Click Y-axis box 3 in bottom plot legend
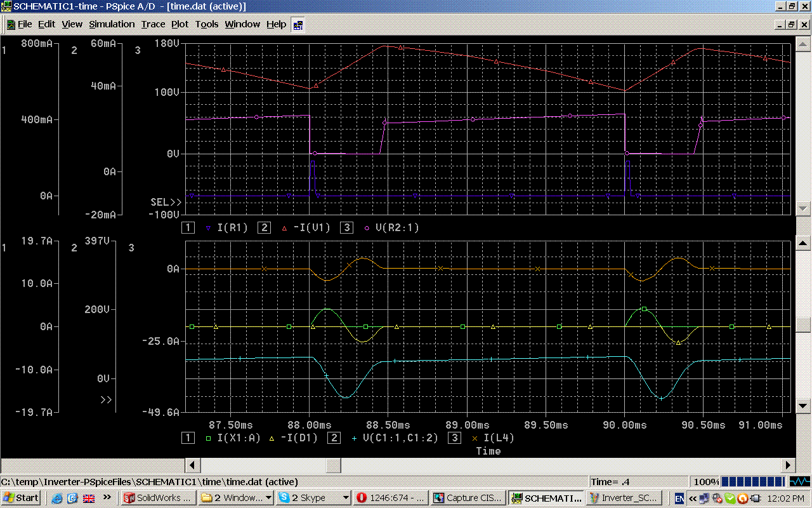Image resolution: width=812 pixels, height=508 pixels. pyautogui.click(x=454, y=438)
